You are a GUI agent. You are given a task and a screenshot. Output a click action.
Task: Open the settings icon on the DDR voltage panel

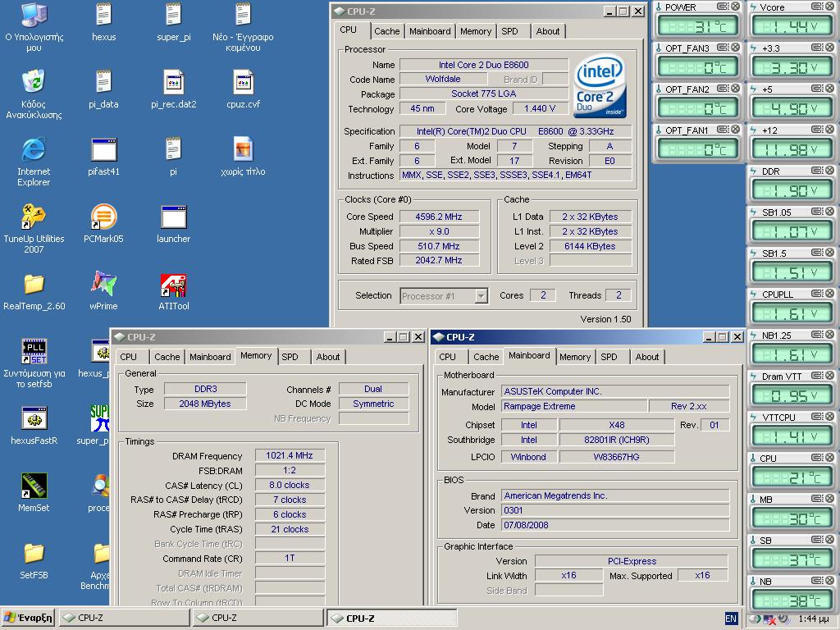[818, 171]
